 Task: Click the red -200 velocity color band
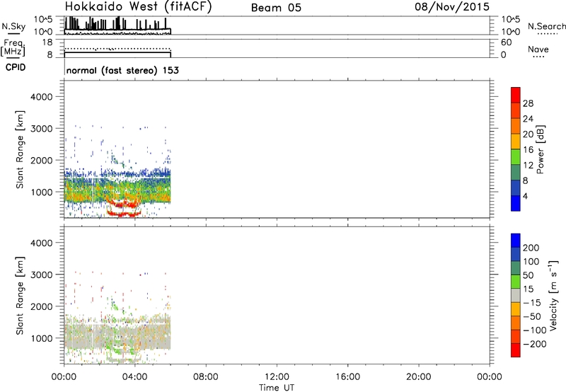[516, 350]
